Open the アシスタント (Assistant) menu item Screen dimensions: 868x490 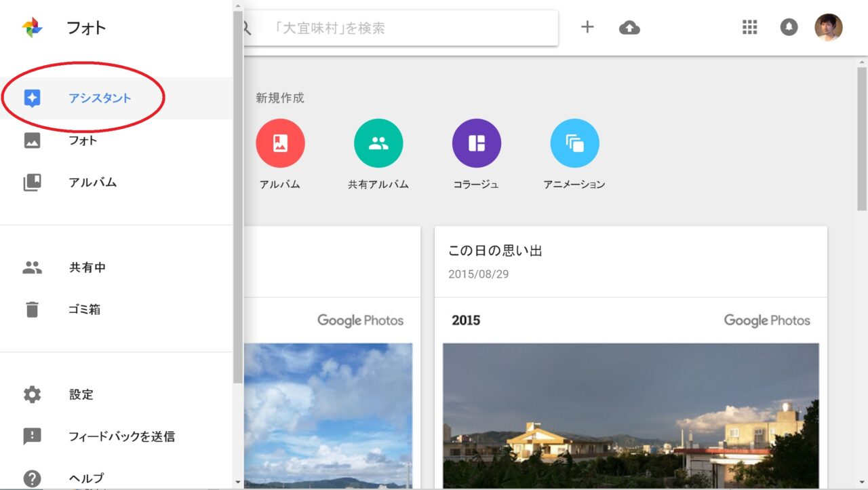coord(100,98)
